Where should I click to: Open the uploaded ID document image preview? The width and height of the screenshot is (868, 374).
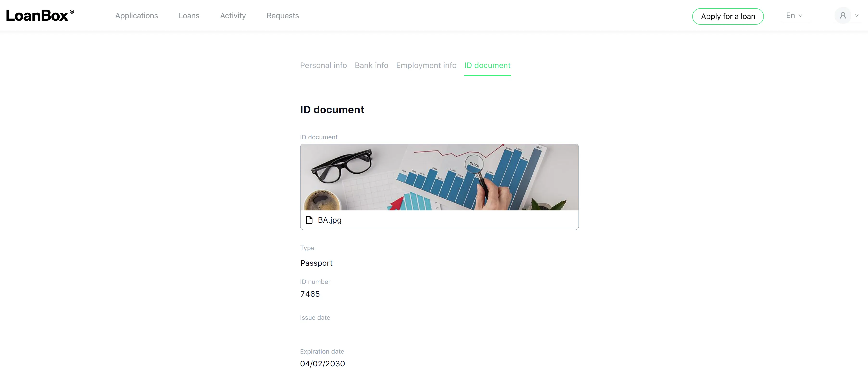pos(439,177)
